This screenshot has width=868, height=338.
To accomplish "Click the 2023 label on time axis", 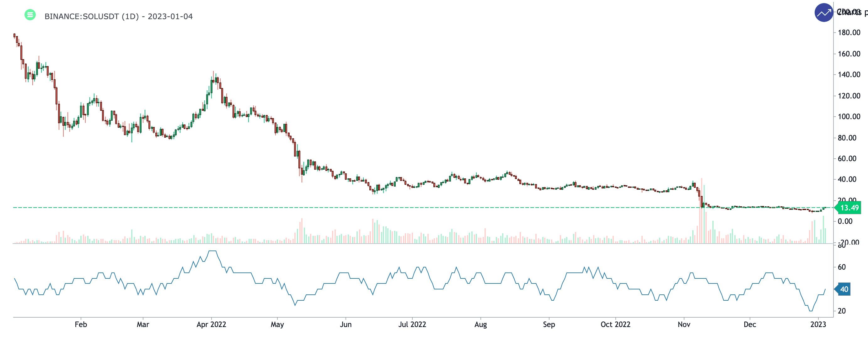I will point(818,324).
